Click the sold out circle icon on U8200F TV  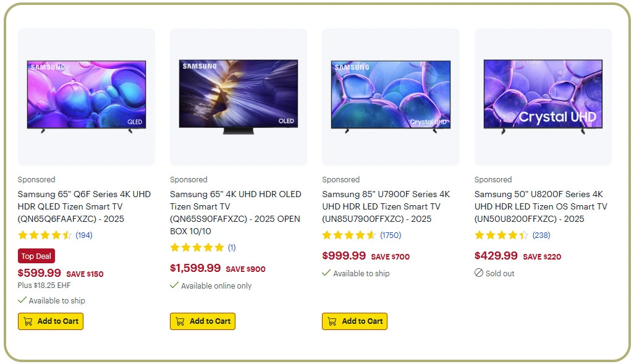(478, 273)
